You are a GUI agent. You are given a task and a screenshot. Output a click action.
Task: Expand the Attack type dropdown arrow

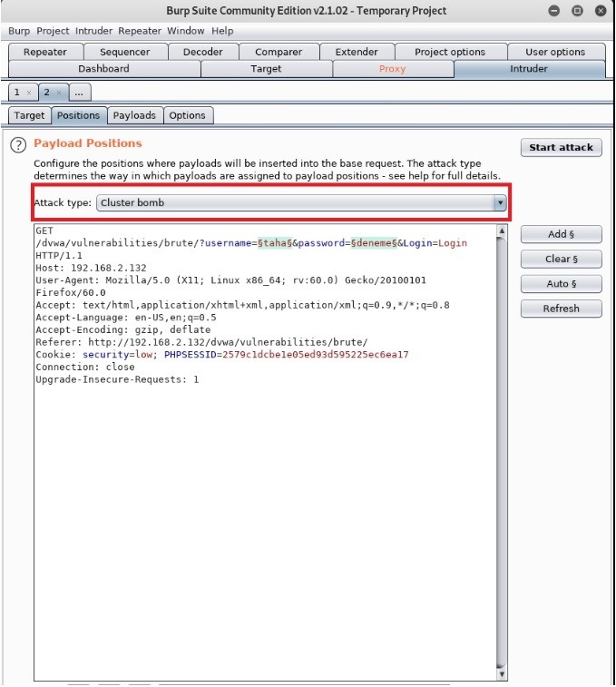pos(500,203)
